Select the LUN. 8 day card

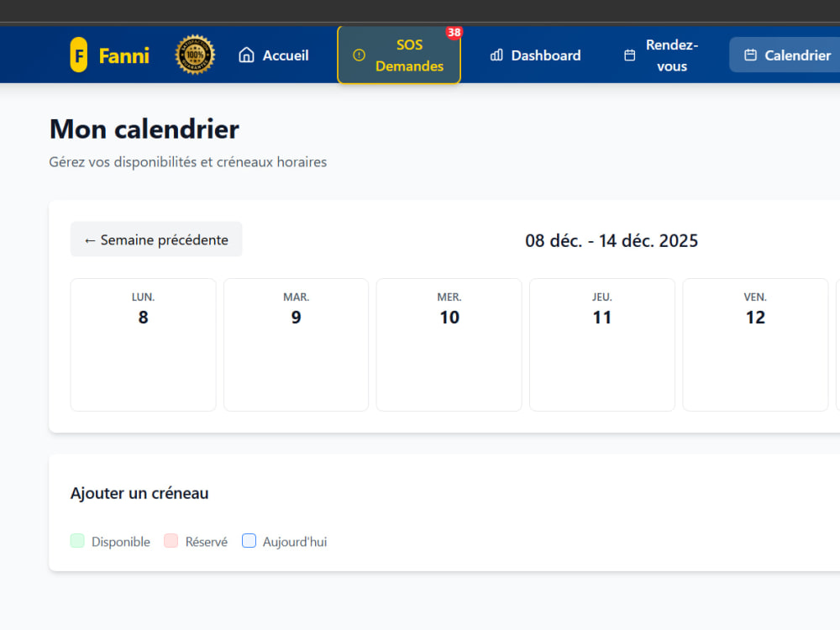click(143, 344)
